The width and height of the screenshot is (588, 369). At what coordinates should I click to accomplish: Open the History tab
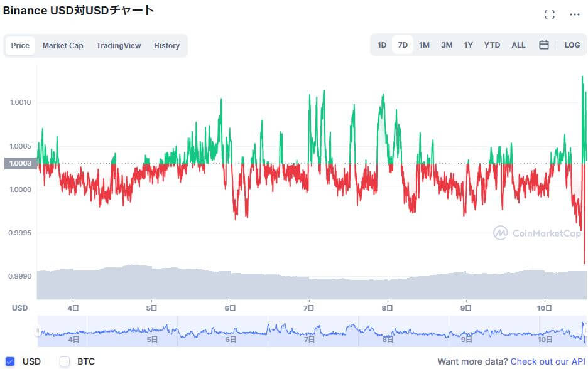(x=167, y=46)
